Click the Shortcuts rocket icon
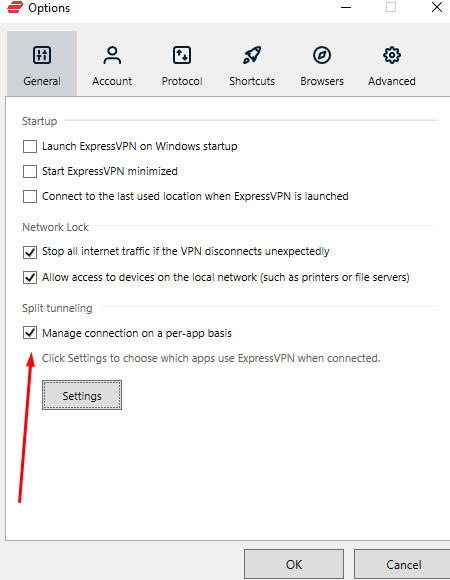 pyautogui.click(x=252, y=55)
